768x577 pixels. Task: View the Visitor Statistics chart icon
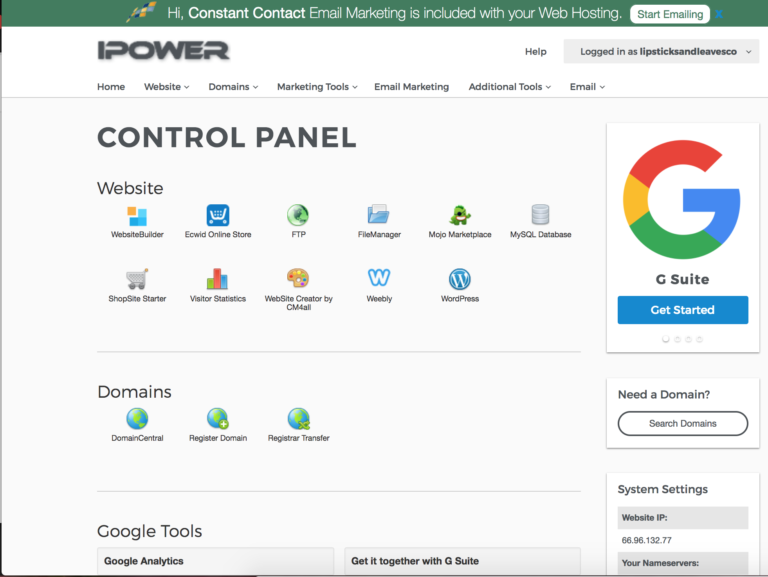point(217,279)
